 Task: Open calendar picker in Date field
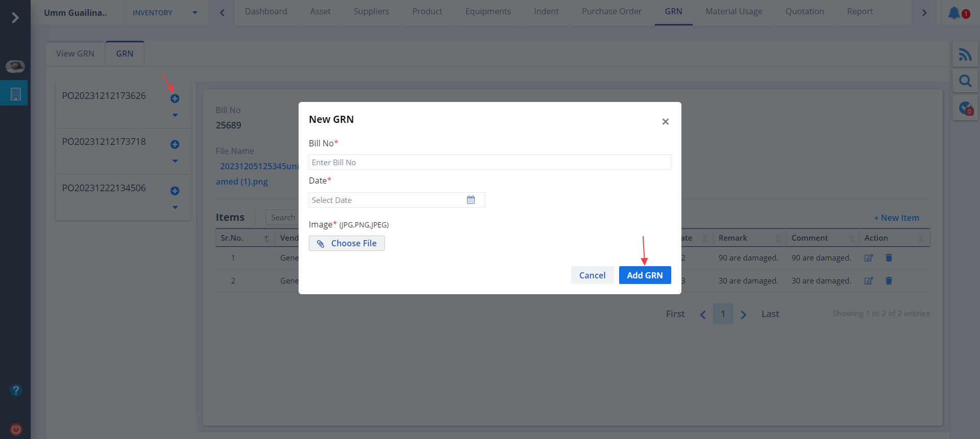(471, 200)
